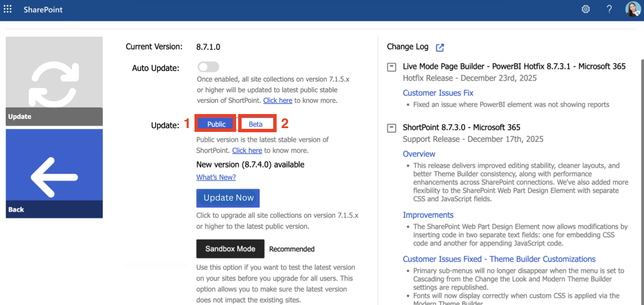The height and width of the screenshot is (305, 644).
Task: Select the Public update channel
Action: (216, 124)
